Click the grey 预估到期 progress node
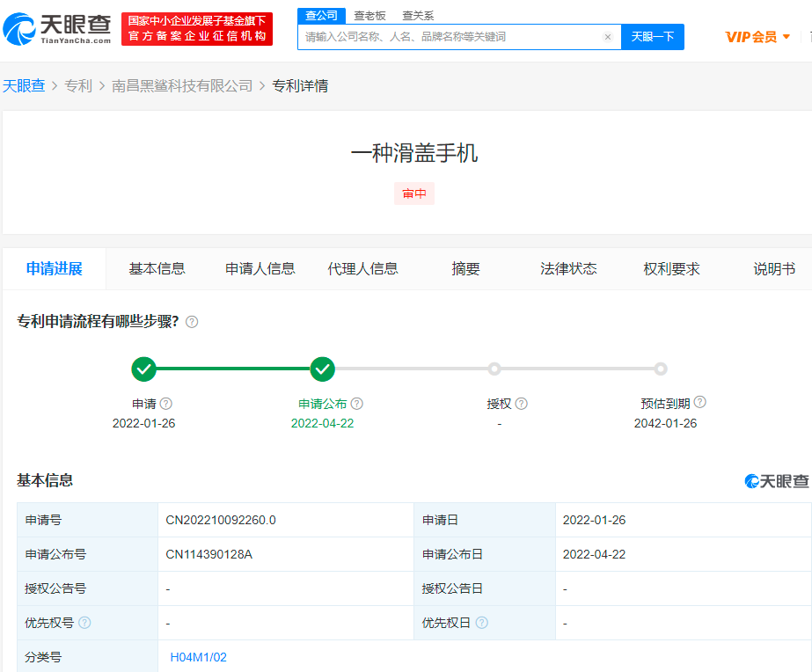This screenshot has width=812, height=672. (661, 369)
